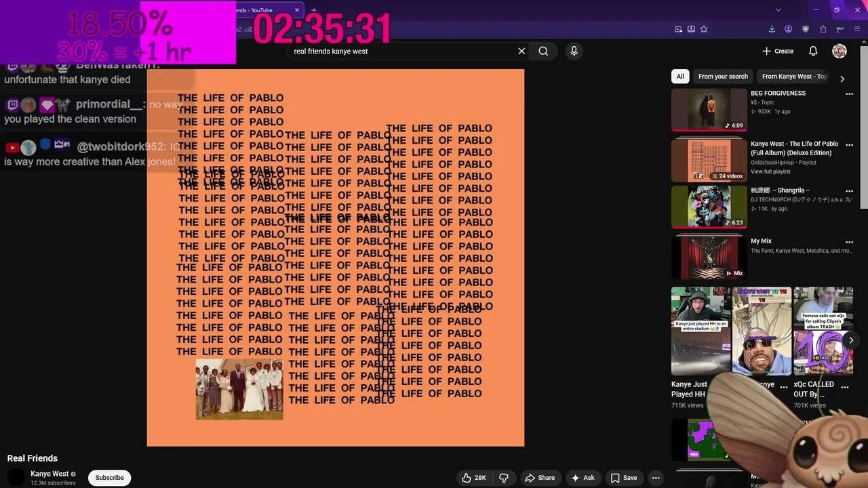Select the From Kanye West chip
Screen dimensions: 868x488
point(795,77)
